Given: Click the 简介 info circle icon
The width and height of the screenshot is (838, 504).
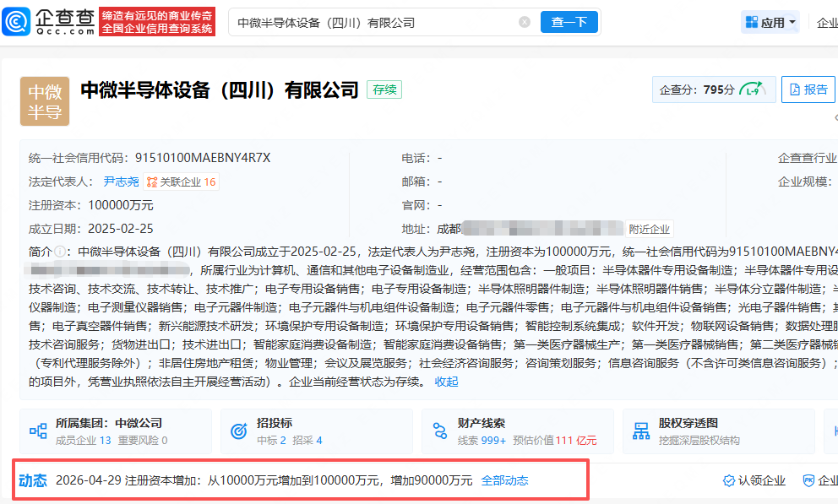Looking at the screenshot, I should [60, 251].
